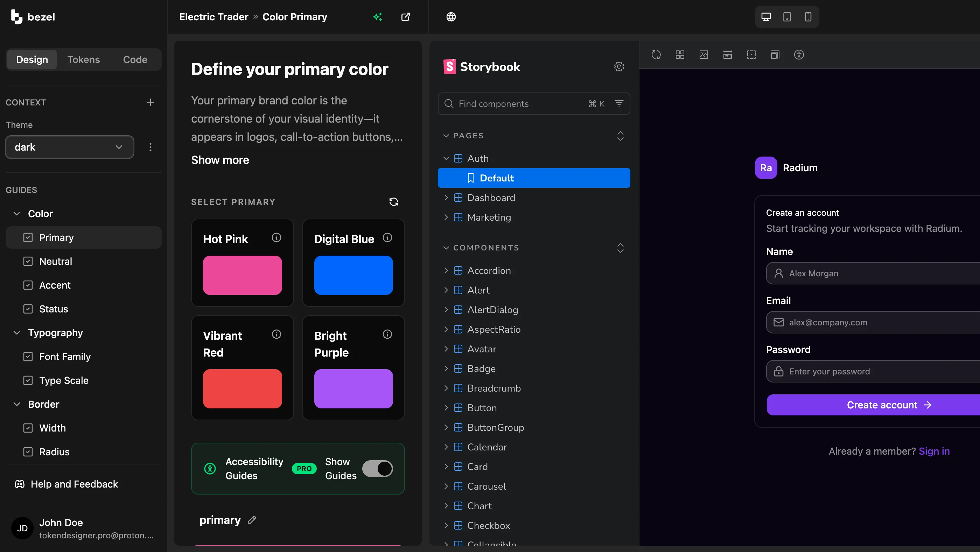
Task: Show info for Bright Purple color
Action: [387, 334]
